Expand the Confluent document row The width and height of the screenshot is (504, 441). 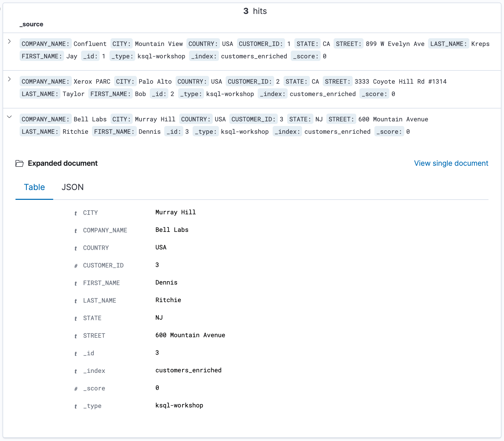coord(10,41)
